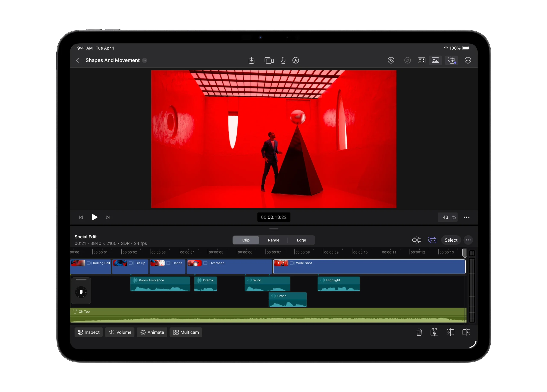This screenshot has width=547, height=392.
Task: Select the Live Drawing pencil tool
Action: coord(296,60)
